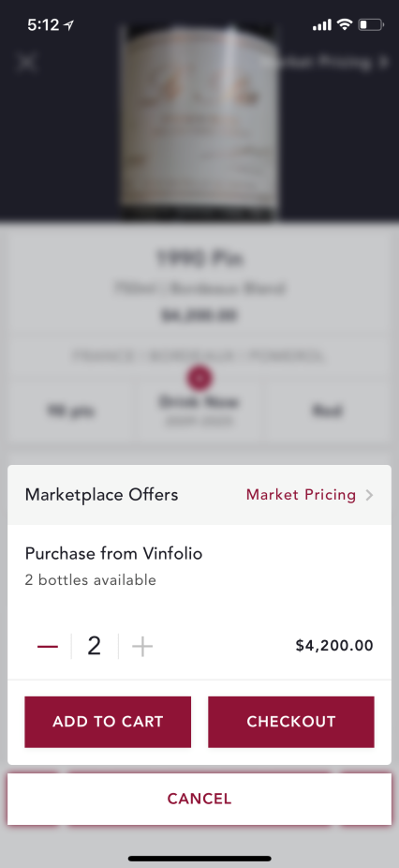Viewport: 399px width, 868px height.
Task: Tap blurred wine bottle image in background
Action: point(199,122)
